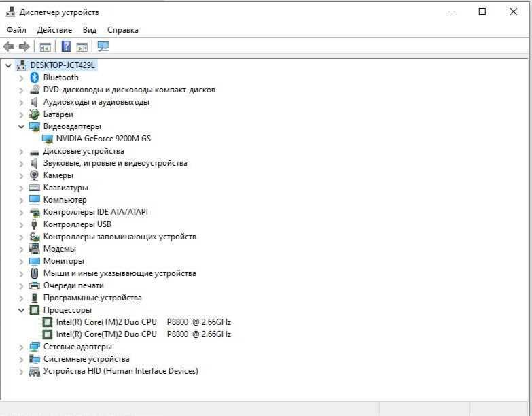Expand the Звуковые, игровые и видеоустройства category
This screenshot has width=532, height=416.
click(21, 164)
